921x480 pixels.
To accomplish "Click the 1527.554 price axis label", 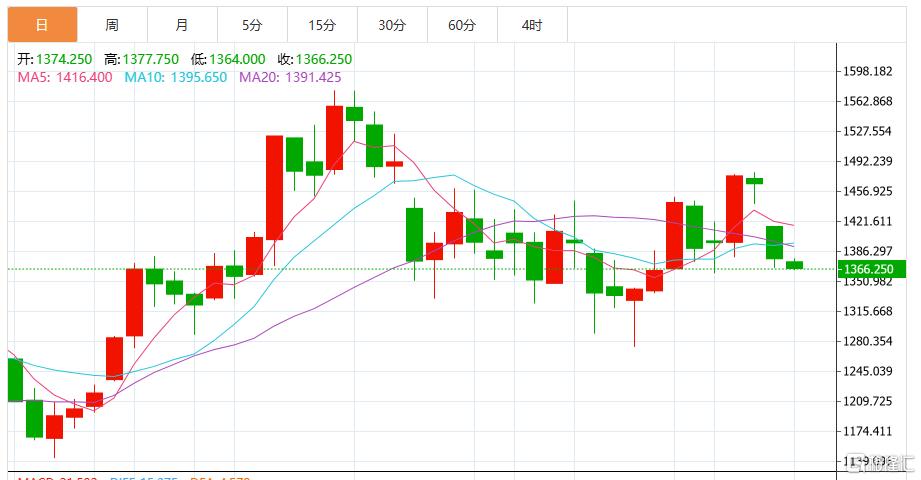I will (x=868, y=131).
